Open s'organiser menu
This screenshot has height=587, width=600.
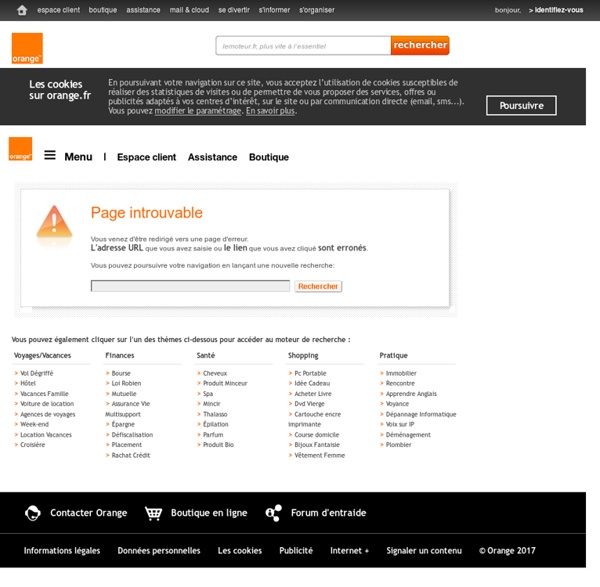pos(317,10)
